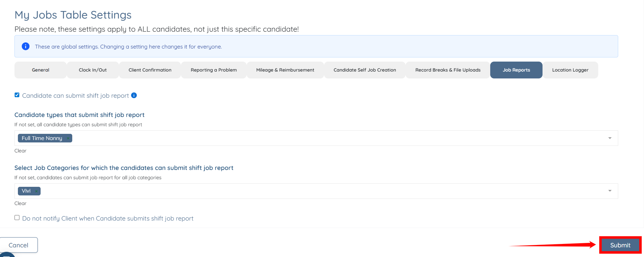
Task: Remove the Full Time Nanny tag
Action: [x=68, y=138]
